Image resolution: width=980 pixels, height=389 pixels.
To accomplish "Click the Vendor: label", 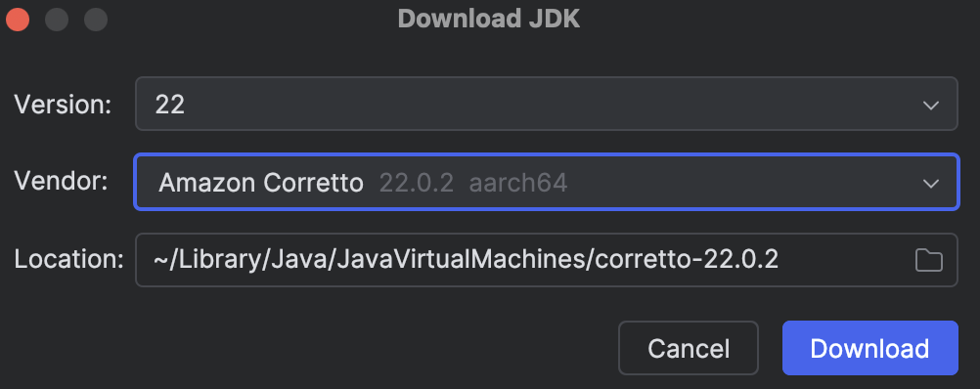I will pyautogui.click(x=61, y=182).
